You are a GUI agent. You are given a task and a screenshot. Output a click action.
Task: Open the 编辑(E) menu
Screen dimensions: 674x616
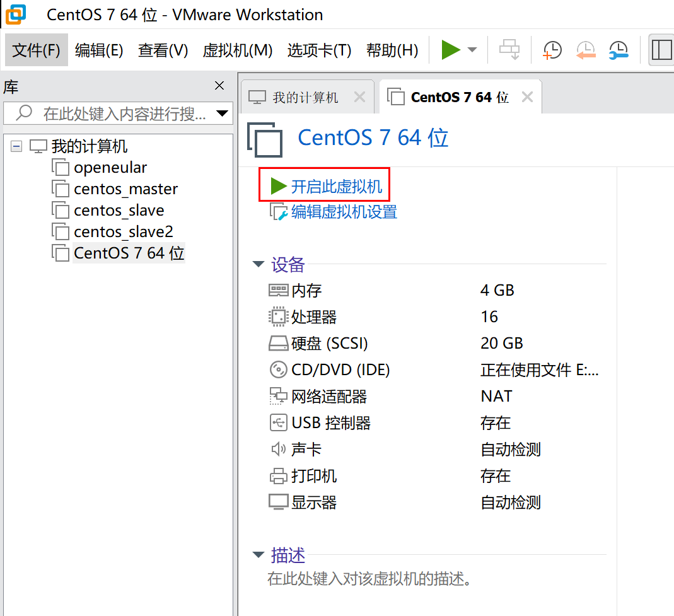pyautogui.click(x=99, y=50)
